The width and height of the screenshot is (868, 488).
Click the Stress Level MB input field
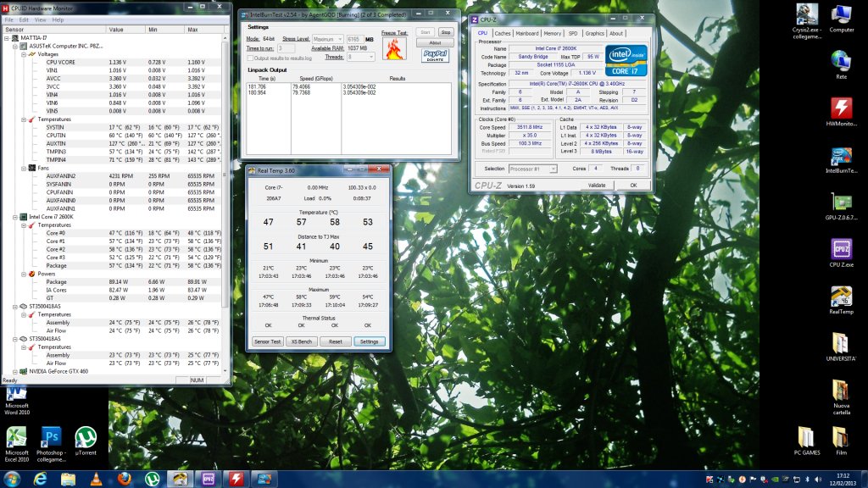[354, 39]
